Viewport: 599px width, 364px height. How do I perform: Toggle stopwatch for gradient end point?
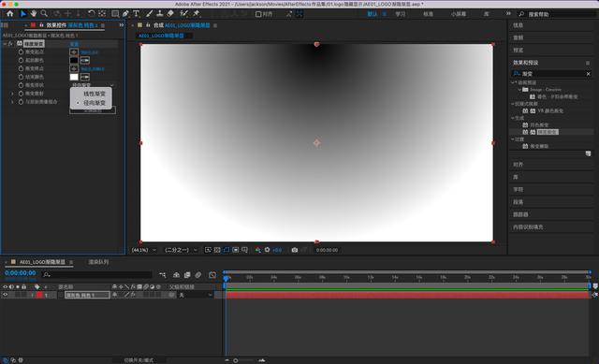click(21, 68)
